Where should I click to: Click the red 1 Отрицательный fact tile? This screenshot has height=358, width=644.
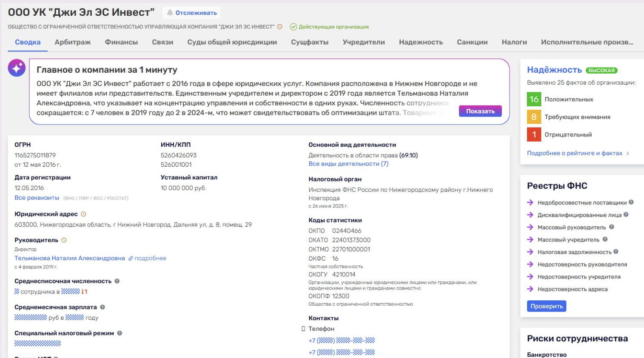(x=534, y=134)
